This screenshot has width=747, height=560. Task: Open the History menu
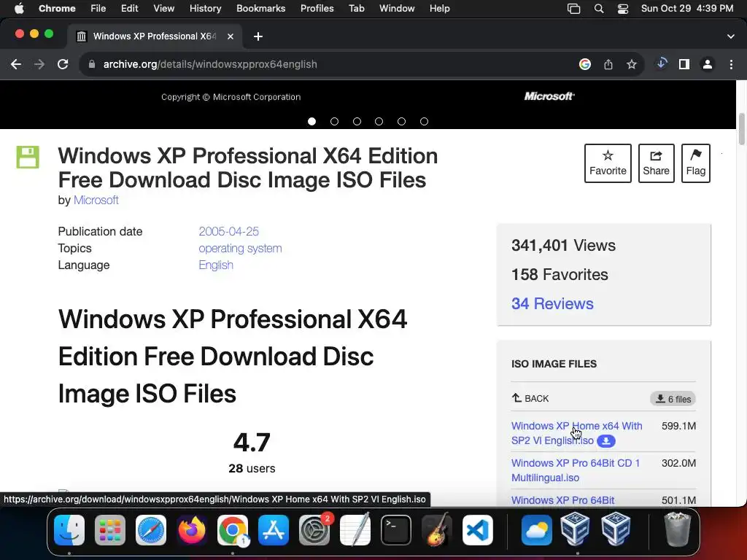click(205, 9)
